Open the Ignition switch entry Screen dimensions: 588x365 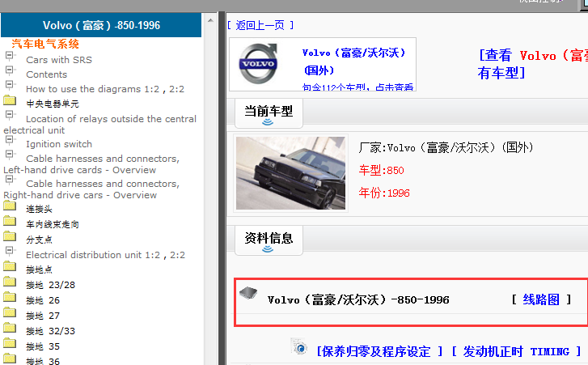59,144
